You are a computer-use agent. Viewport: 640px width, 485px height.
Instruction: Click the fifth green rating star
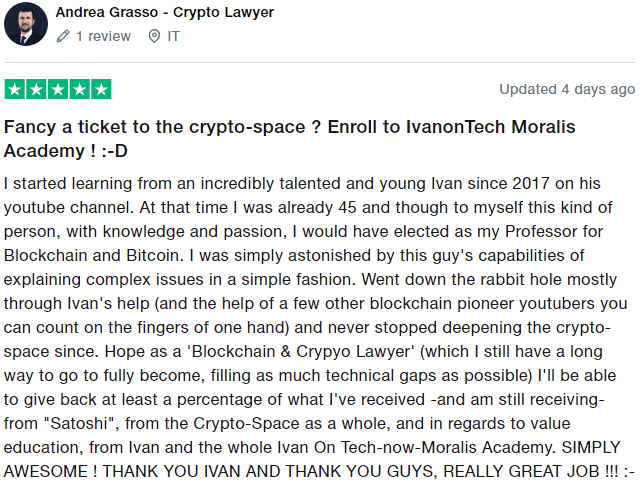click(101, 89)
